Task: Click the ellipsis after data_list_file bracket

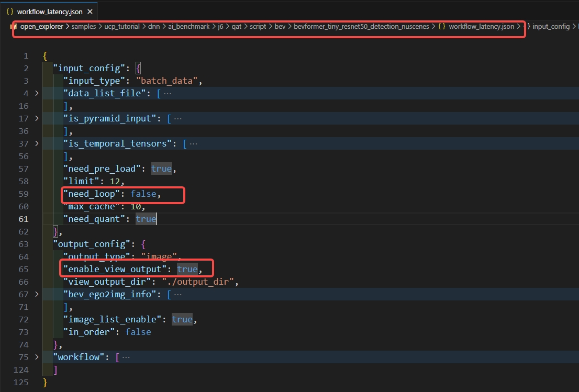Action: coord(168,93)
